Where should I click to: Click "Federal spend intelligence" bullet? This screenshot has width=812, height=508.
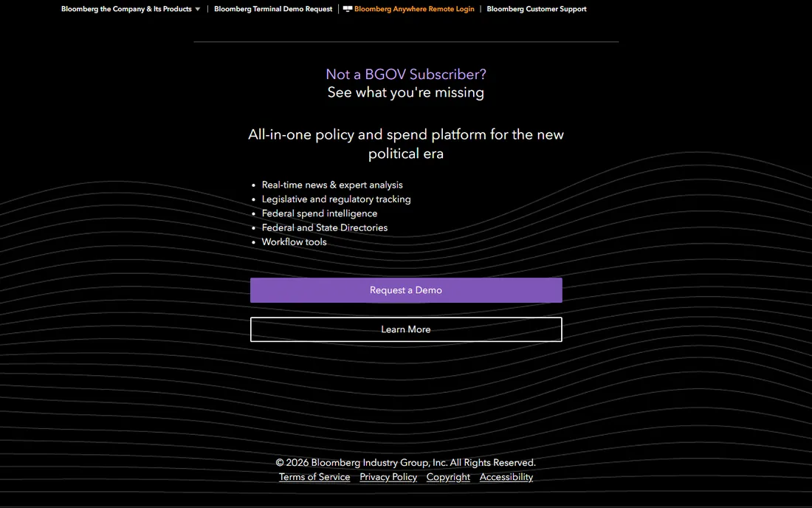(x=320, y=213)
